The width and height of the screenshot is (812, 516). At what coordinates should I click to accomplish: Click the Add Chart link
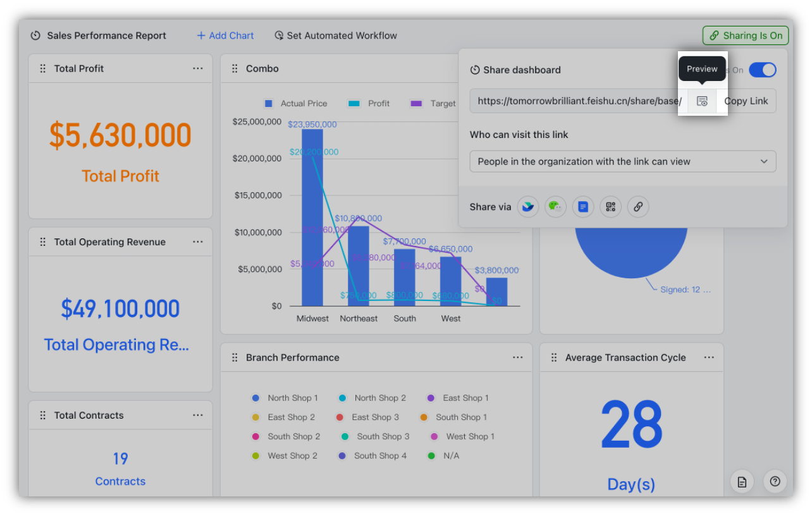pyautogui.click(x=225, y=35)
